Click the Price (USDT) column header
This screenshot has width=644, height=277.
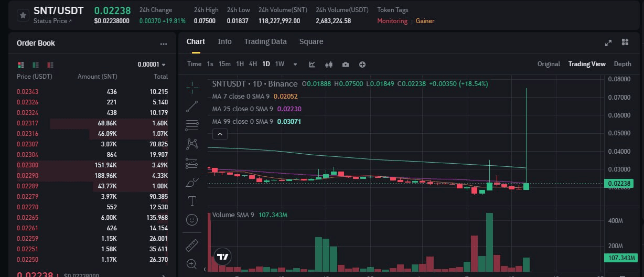(35, 77)
